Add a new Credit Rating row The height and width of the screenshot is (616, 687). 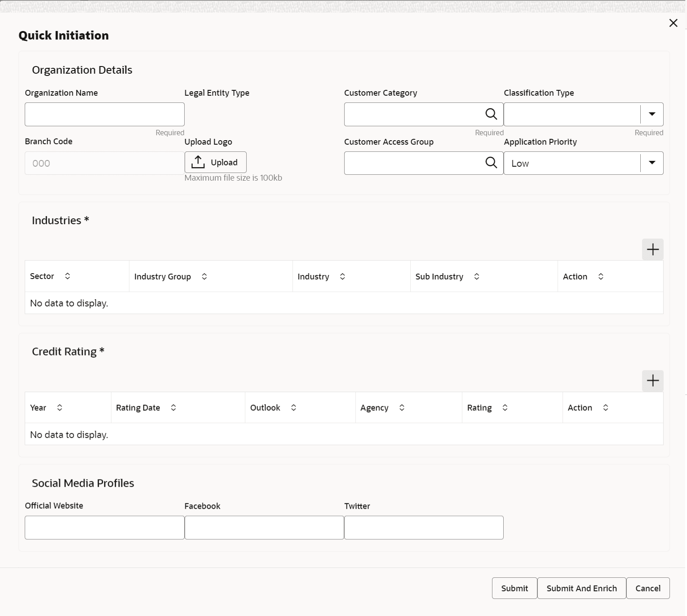652,381
